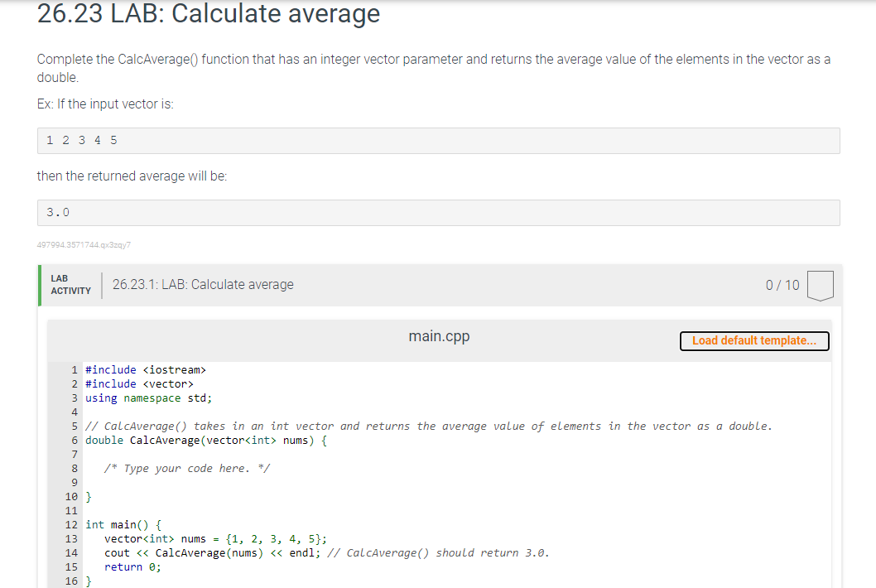876x588 pixels.
Task: Select the expected output box showing 3.0
Action: coord(439,212)
